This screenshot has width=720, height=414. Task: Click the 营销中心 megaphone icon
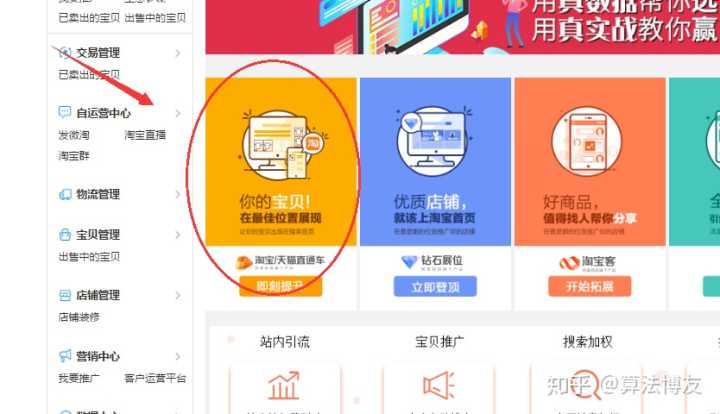65,356
